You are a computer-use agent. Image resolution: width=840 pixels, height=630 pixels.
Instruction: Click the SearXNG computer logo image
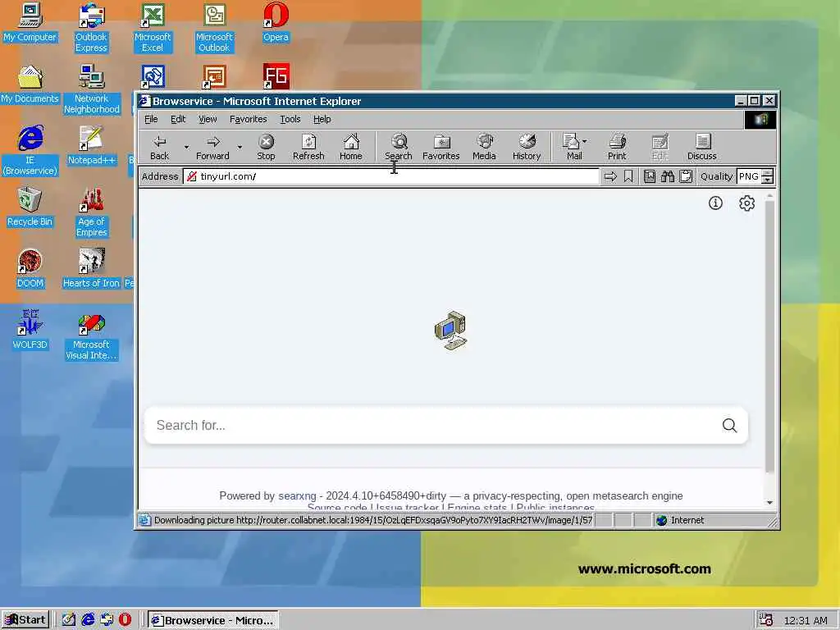coord(450,331)
